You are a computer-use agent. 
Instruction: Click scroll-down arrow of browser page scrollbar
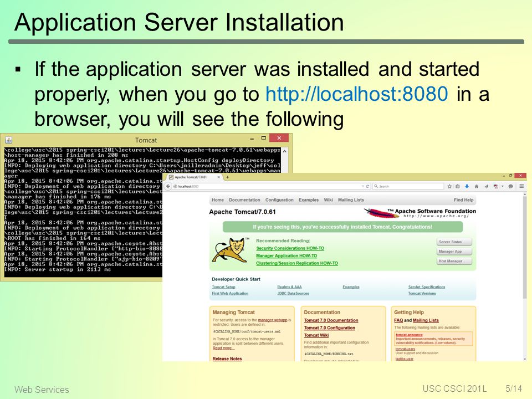525,359
